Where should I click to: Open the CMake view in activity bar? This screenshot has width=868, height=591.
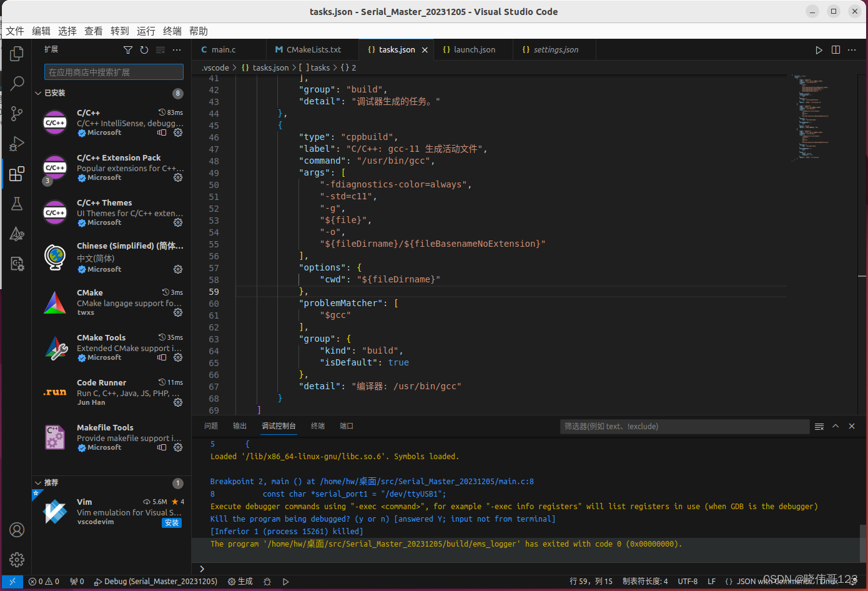17,234
